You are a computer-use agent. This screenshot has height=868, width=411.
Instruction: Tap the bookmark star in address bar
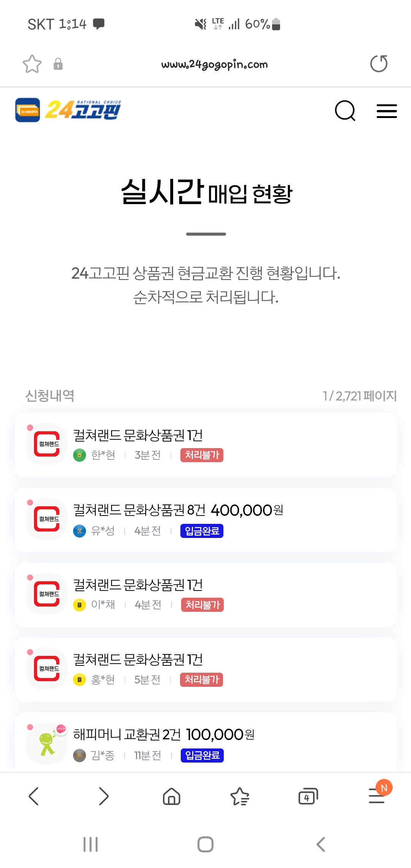coord(32,64)
